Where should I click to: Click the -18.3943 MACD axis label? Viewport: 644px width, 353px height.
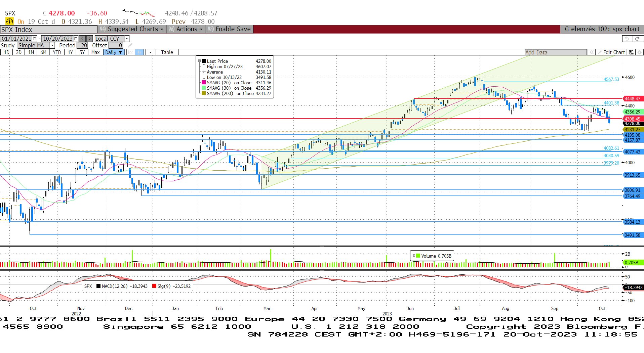634,288
